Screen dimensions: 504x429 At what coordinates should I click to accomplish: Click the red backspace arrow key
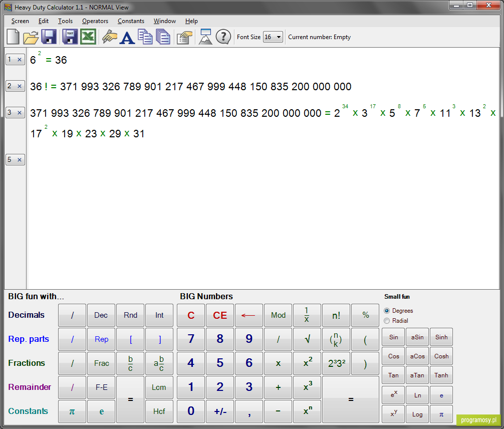click(x=249, y=315)
